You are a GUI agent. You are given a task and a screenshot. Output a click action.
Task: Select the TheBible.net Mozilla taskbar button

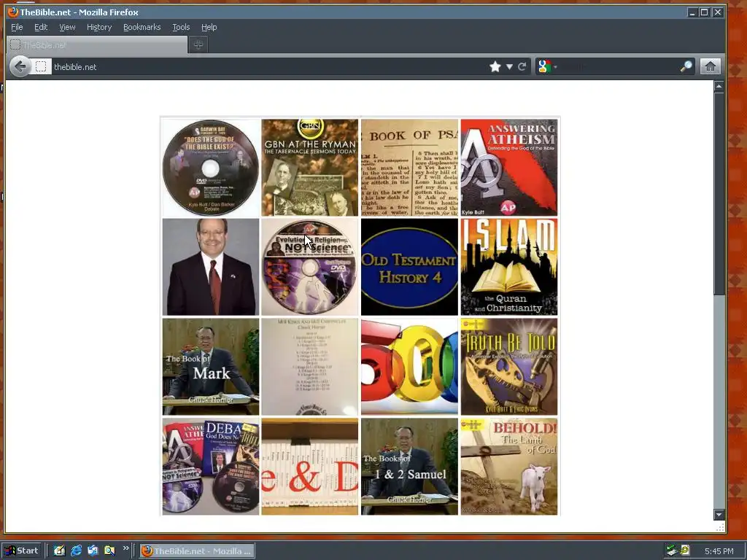coord(197,551)
